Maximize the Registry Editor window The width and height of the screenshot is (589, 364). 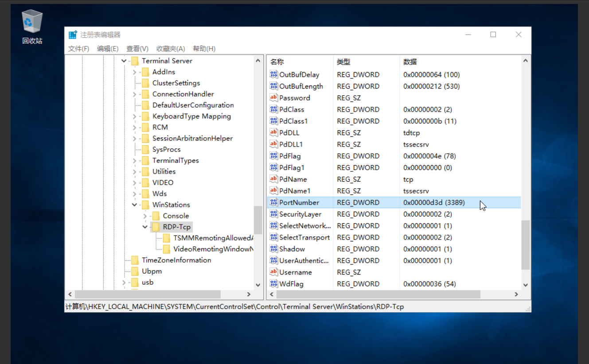tap(493, 35)
